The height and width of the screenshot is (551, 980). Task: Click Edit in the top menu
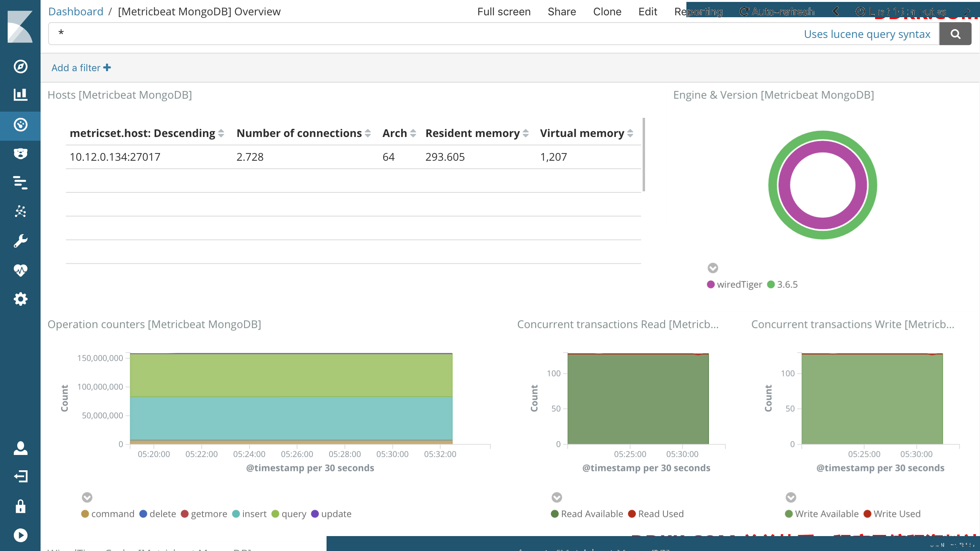click(648, 11)
